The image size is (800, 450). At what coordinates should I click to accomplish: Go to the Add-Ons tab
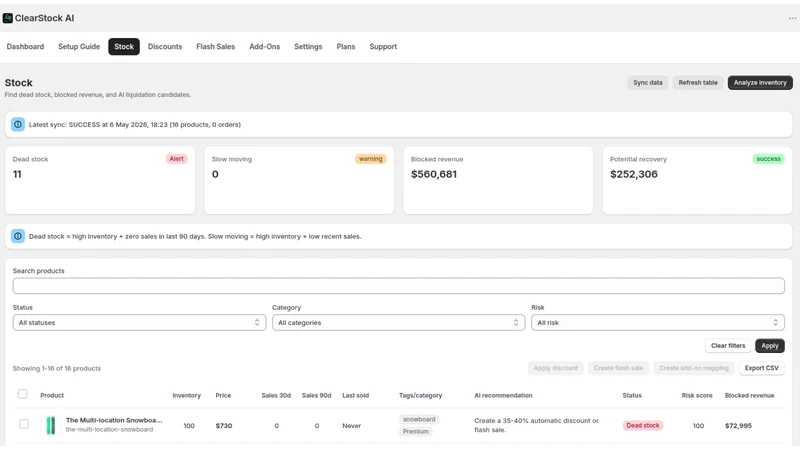[x=265, y=46]
